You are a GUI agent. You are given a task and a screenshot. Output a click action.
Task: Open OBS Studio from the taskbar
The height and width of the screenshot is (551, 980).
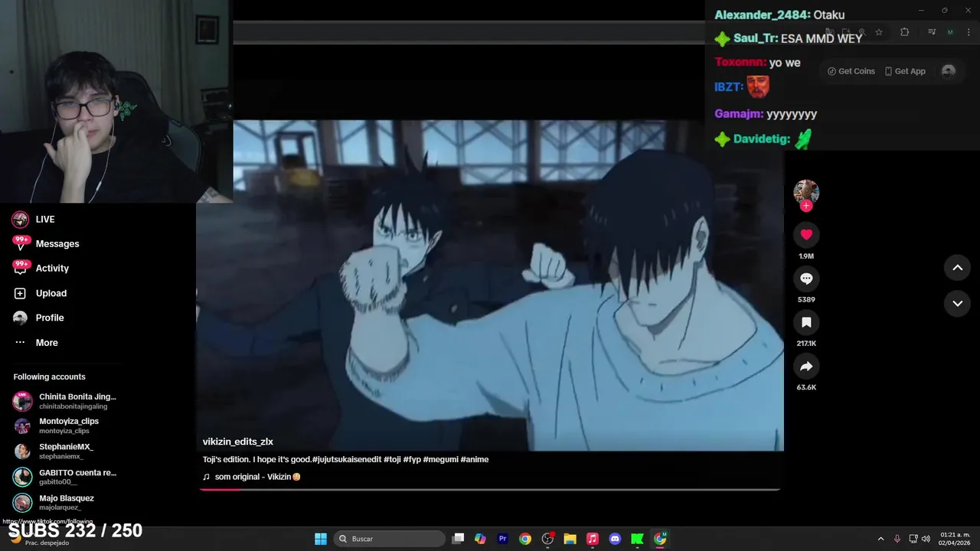coord(547,539)
